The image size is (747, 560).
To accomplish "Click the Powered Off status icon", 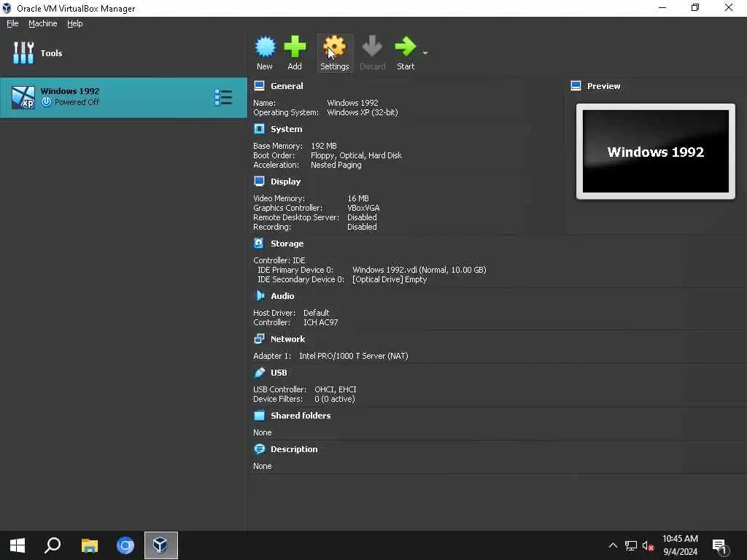I will pyautogui.click(x=46, y=102).
